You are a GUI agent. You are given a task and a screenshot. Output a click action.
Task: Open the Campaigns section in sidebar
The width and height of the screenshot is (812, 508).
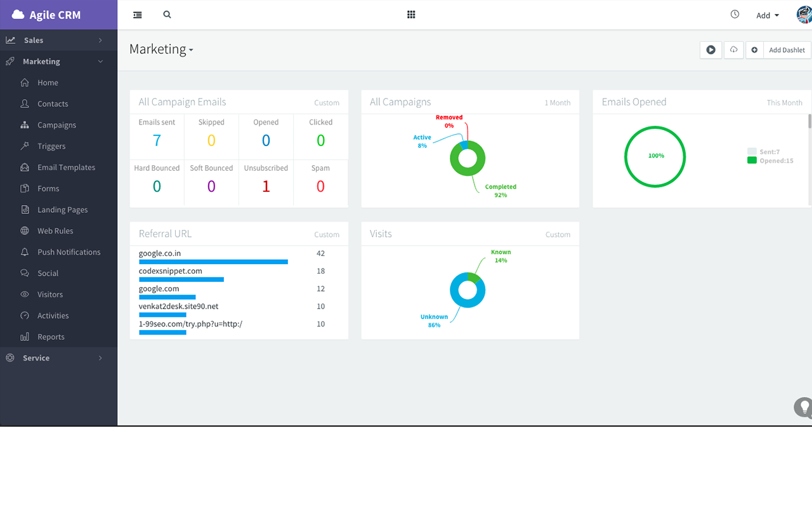[x=57, y=124]
